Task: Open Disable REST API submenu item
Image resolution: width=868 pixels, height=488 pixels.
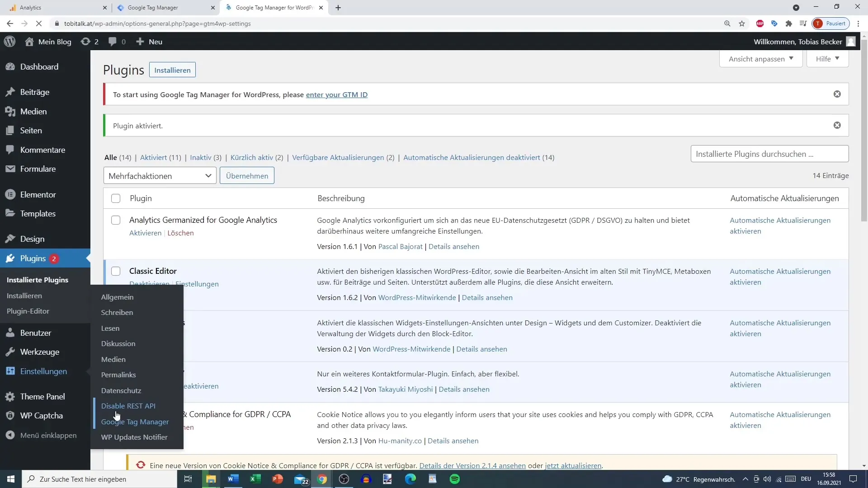Action: (x=128, y=406)
